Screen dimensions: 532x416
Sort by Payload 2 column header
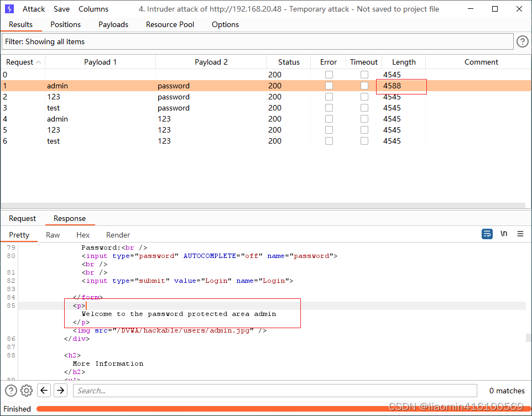pos(211,62)
